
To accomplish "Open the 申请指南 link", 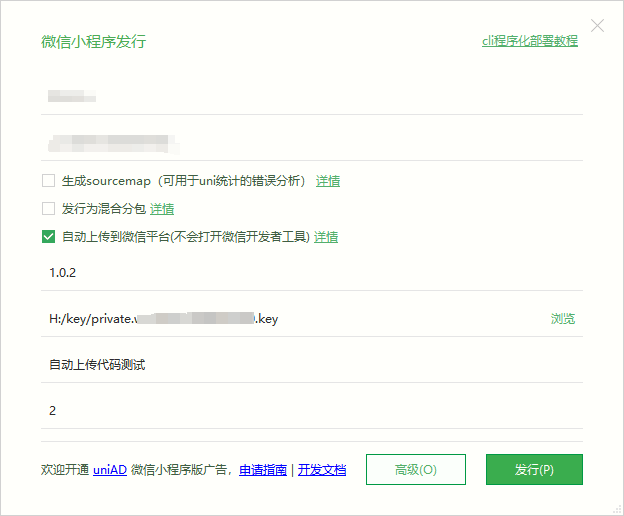I will (263, 470).
